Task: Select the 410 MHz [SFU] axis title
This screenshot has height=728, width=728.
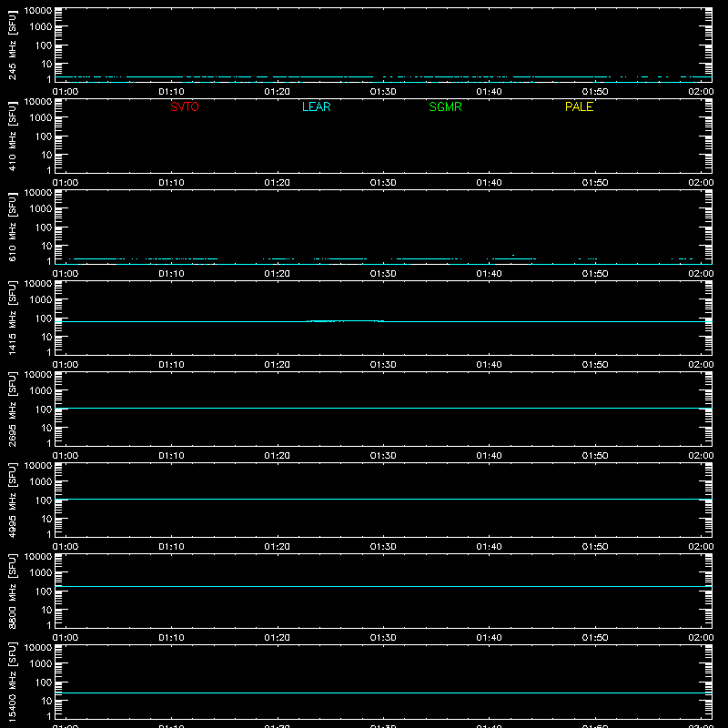Action: click(12, 136)
